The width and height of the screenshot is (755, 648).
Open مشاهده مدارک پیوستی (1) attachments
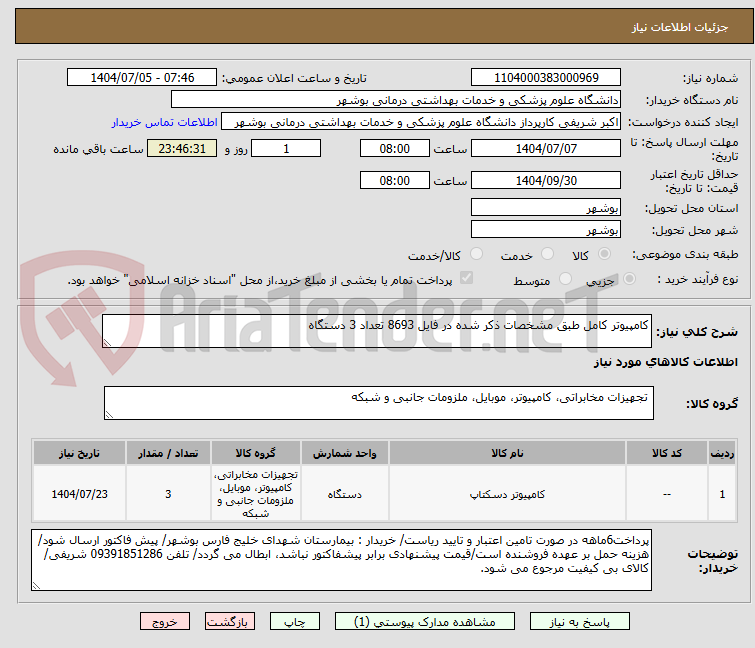[x=425, y=621]
